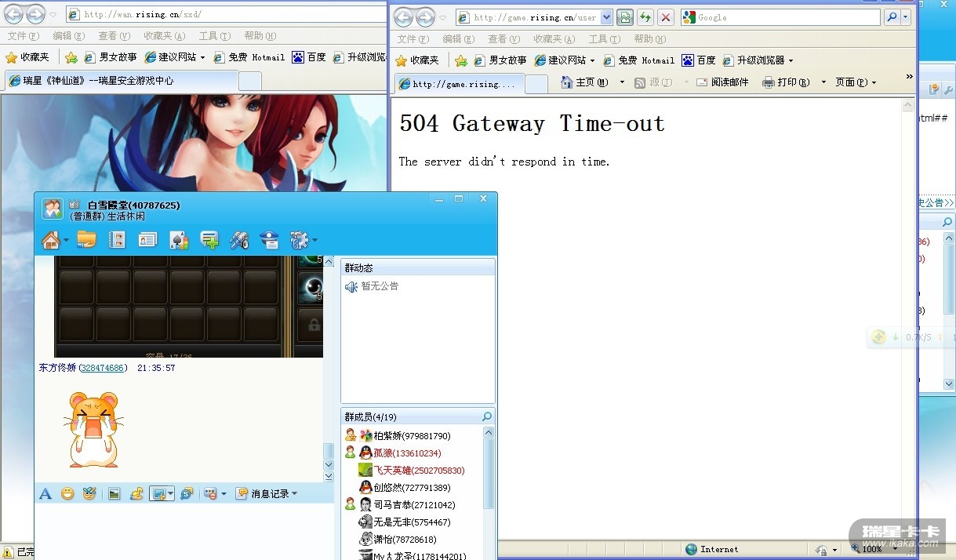This screenshot has width=956, height=560.
Task: Open the 百度 favorites bar link in right browser
Action: 699,60
